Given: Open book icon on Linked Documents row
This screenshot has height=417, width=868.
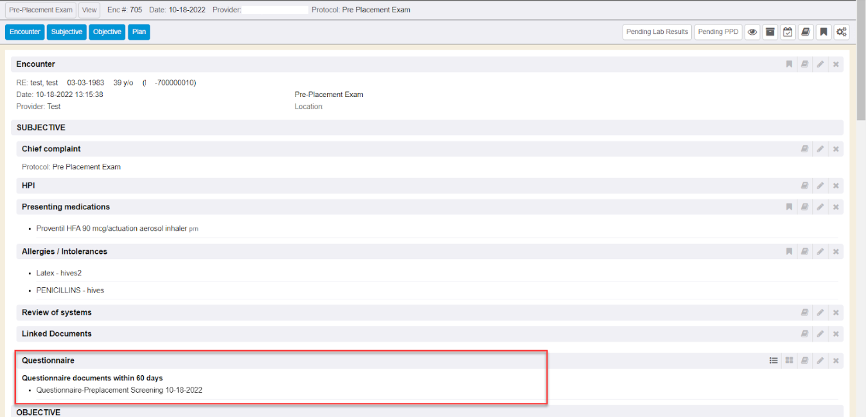Looking at the screenshot, I should [804, 334].
